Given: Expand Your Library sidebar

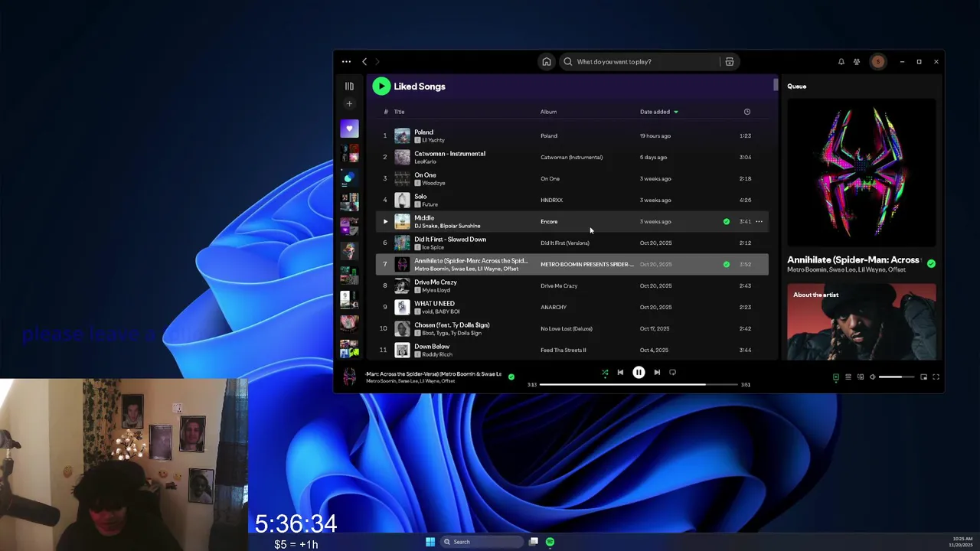Looking at the screenshot, I should point(349,86).
